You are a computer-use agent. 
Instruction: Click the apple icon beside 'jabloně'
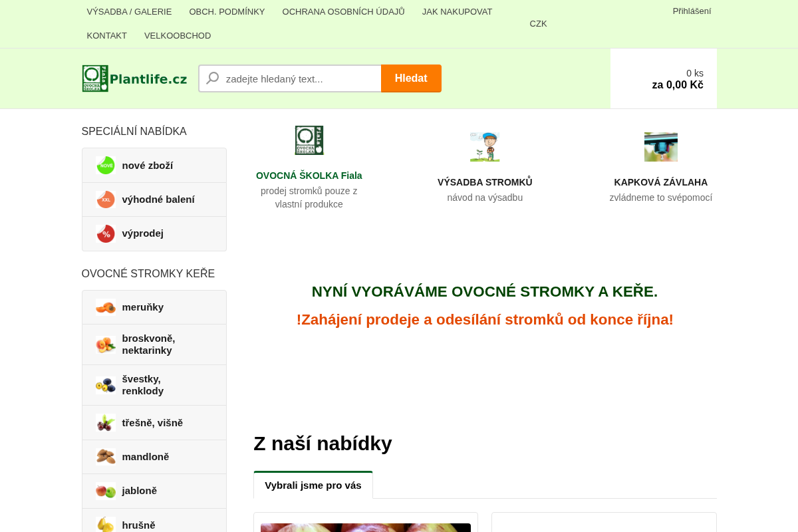click(x=106, y=491)
